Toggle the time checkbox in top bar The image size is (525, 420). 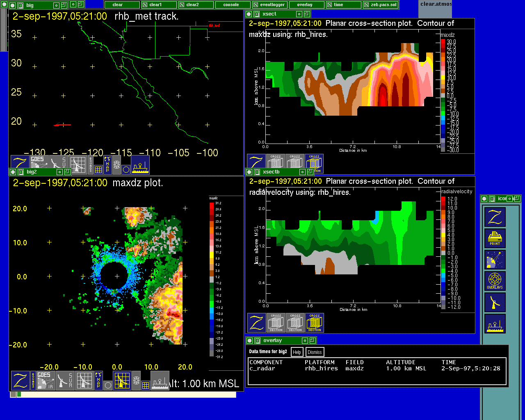(329, 5)
